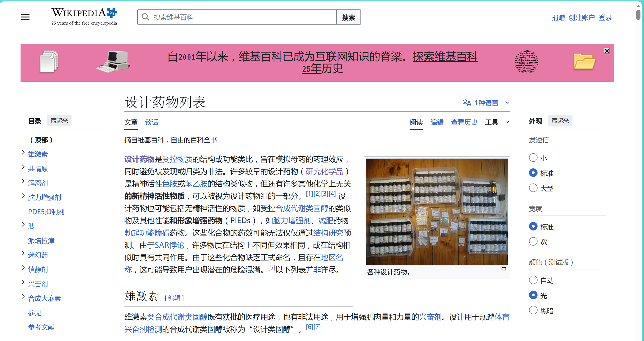Click the text globe icon in banner

click(x=526, y=62)
